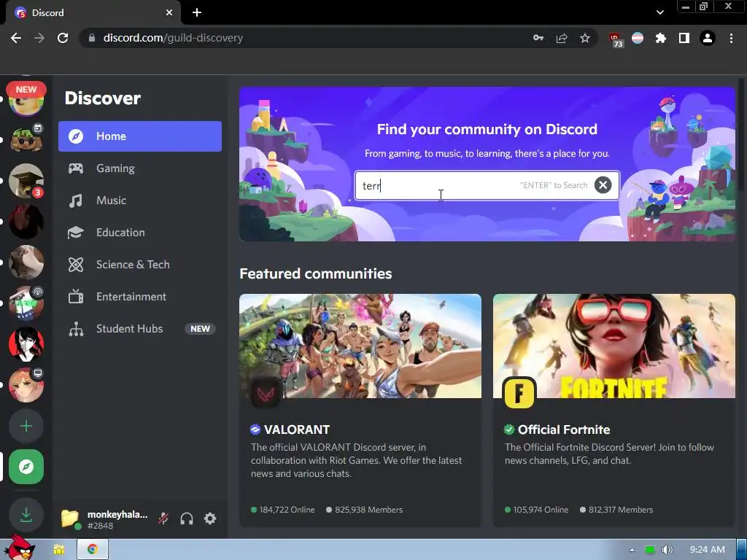Select Education category
The image size is (747, 560).
[140, 233]
